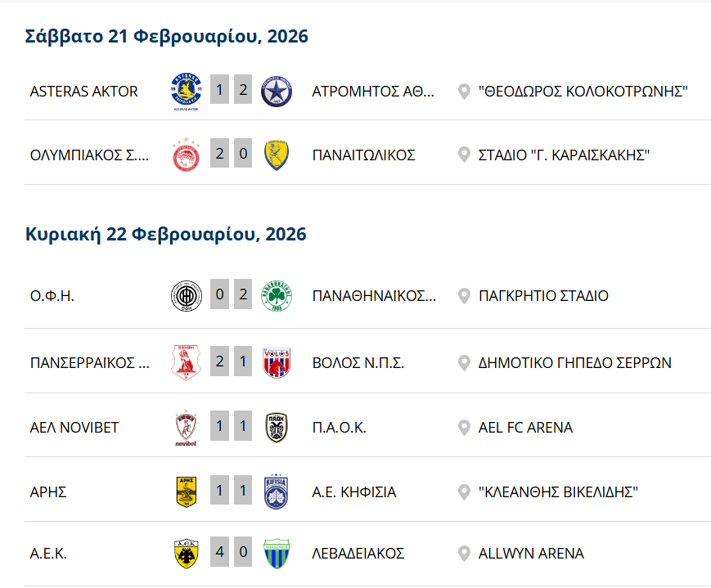Image resolution: width=711 pixels, height=588 pixels.
Task: Click the AEK yellow eagle logo
Action: tap(186, 554)
